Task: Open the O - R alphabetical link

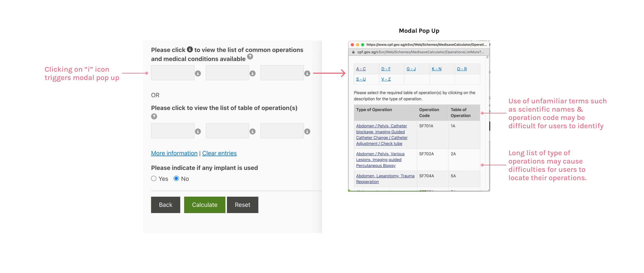Action: (462, 69)
